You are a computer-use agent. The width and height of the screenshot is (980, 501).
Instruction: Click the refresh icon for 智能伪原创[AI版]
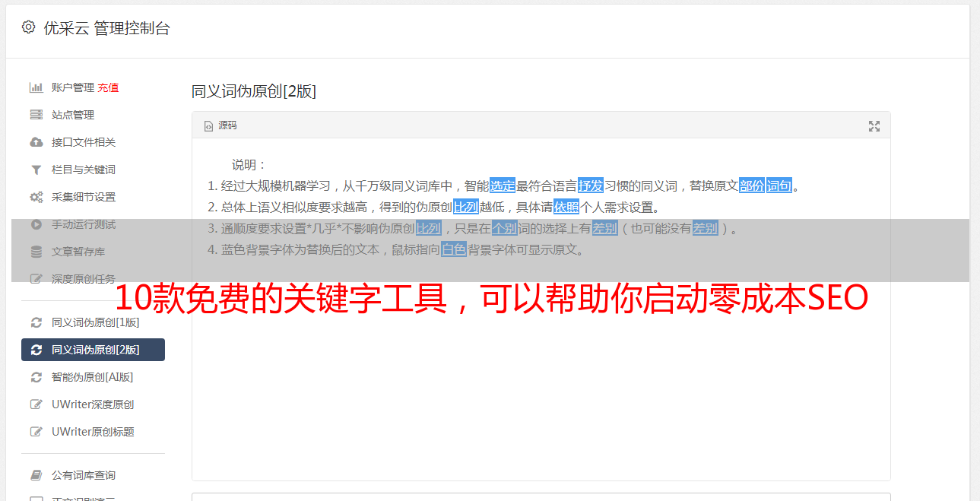point(36,377)
